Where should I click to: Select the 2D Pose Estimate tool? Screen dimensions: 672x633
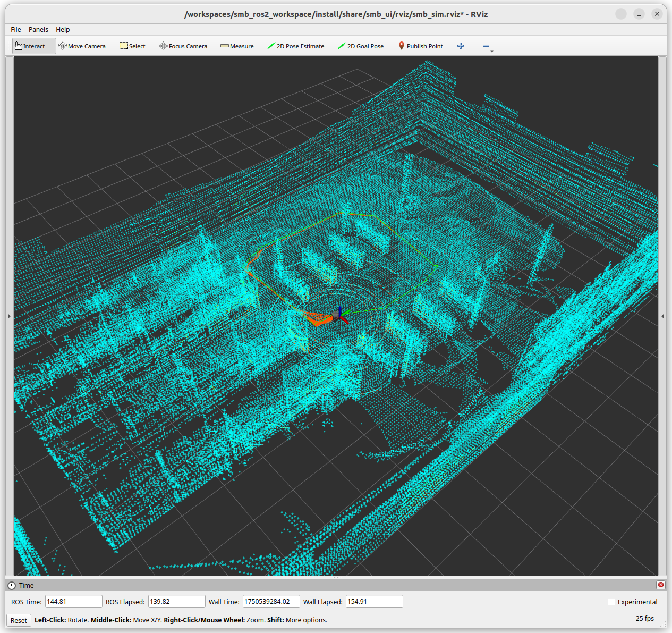pos(296,46)
